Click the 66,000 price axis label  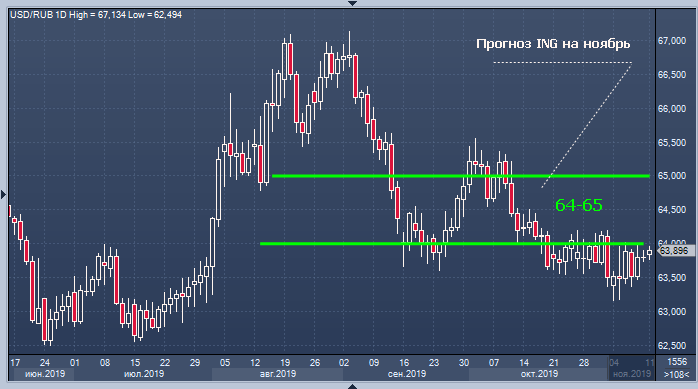click(x=672, y=109)
